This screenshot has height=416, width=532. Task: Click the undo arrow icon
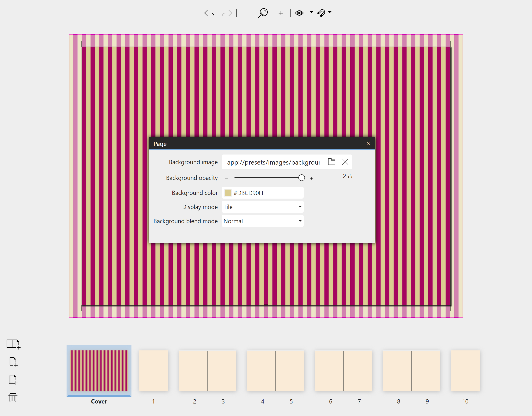click(209, 13)
